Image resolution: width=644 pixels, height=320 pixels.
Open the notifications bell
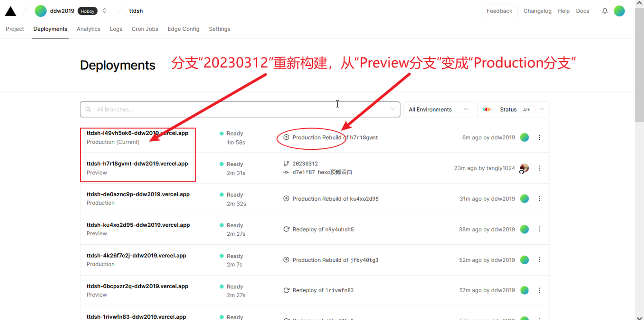tap(605, 11)
